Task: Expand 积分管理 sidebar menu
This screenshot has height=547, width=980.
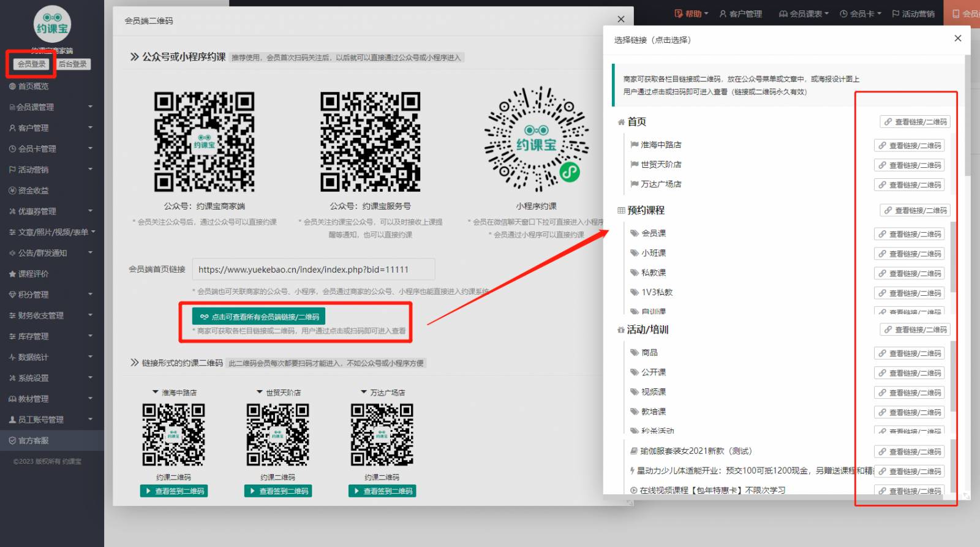Action: [x=52, y=295]
